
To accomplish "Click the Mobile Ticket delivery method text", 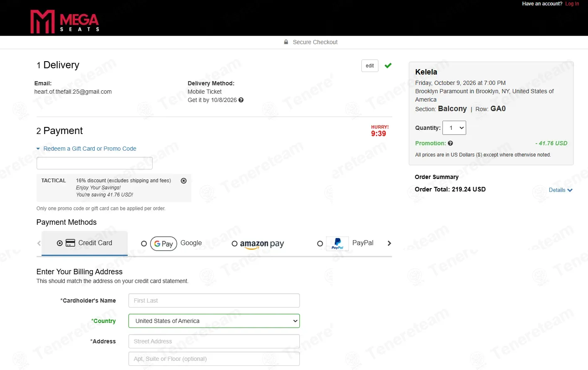I will (205, 92).
